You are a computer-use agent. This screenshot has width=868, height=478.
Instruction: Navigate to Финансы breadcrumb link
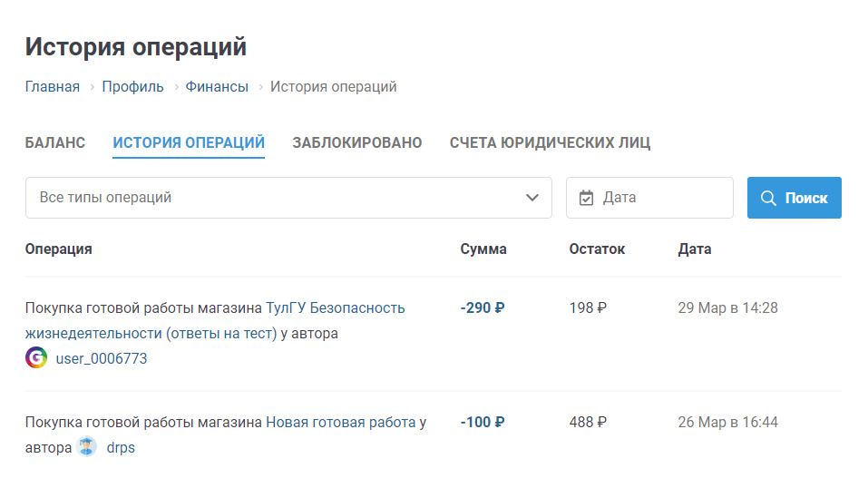point(217,87)
